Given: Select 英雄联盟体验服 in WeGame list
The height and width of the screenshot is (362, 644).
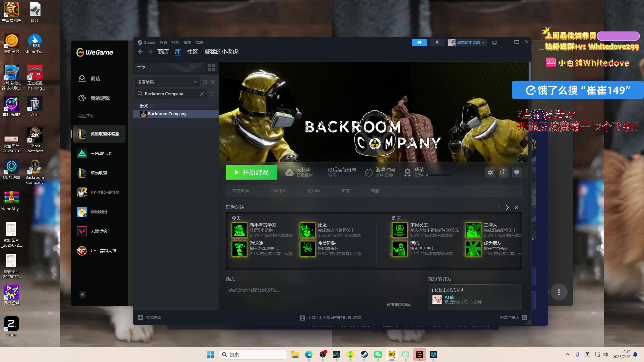Looking at the screenshot, I should [99, 134].
